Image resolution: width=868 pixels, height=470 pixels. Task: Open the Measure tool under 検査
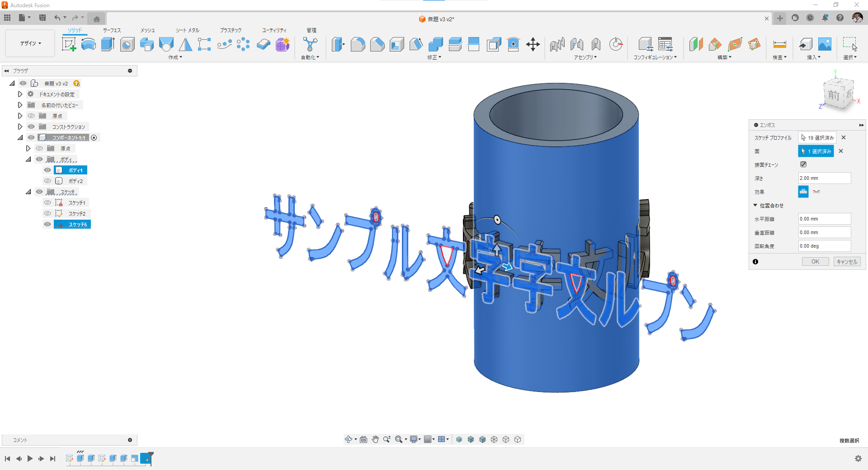(x=780, y=44)
